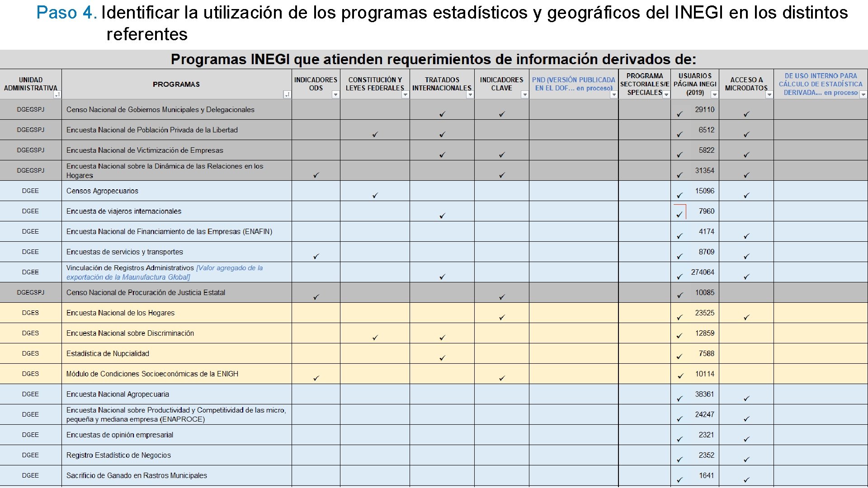Select the 274064 users value cell
The width and height of the screenshot is (868, 488).
point(702,272)
